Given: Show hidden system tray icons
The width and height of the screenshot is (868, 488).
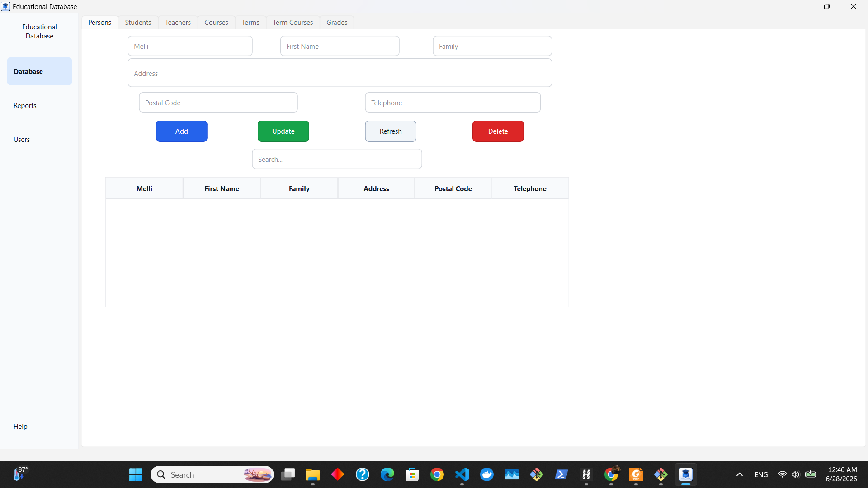Looking at the screenshot, I should tap(740, 474).
